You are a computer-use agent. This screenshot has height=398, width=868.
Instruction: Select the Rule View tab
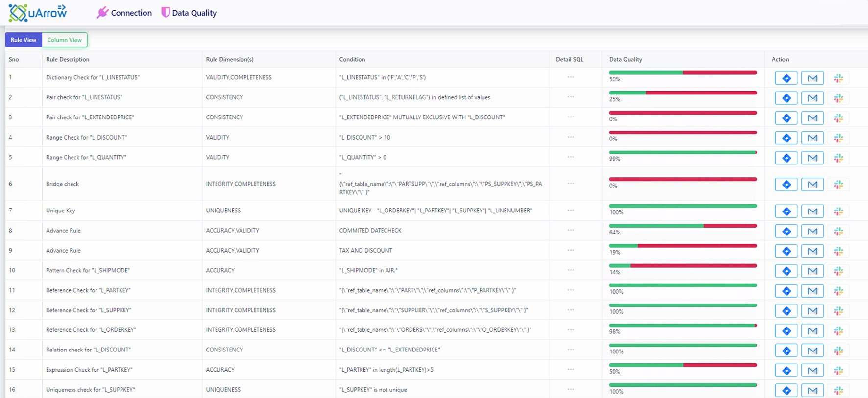(24, 40)
